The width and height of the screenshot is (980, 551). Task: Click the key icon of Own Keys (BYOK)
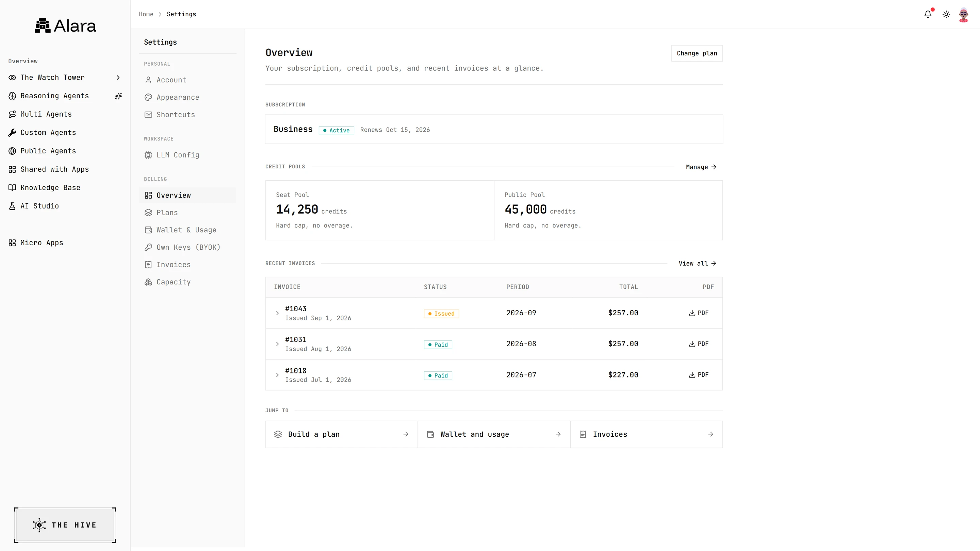(148, 247)
